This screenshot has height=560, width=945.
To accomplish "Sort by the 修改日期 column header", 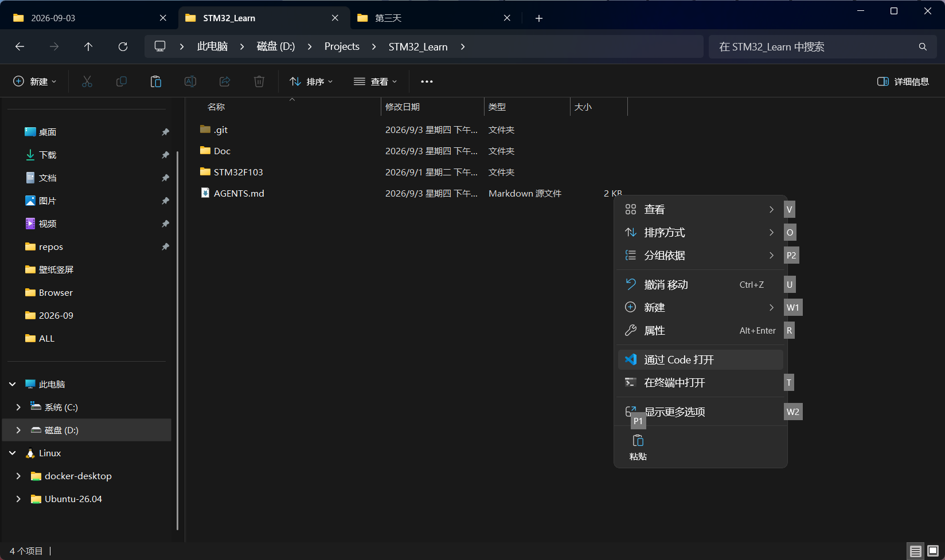I will [432, 107].
